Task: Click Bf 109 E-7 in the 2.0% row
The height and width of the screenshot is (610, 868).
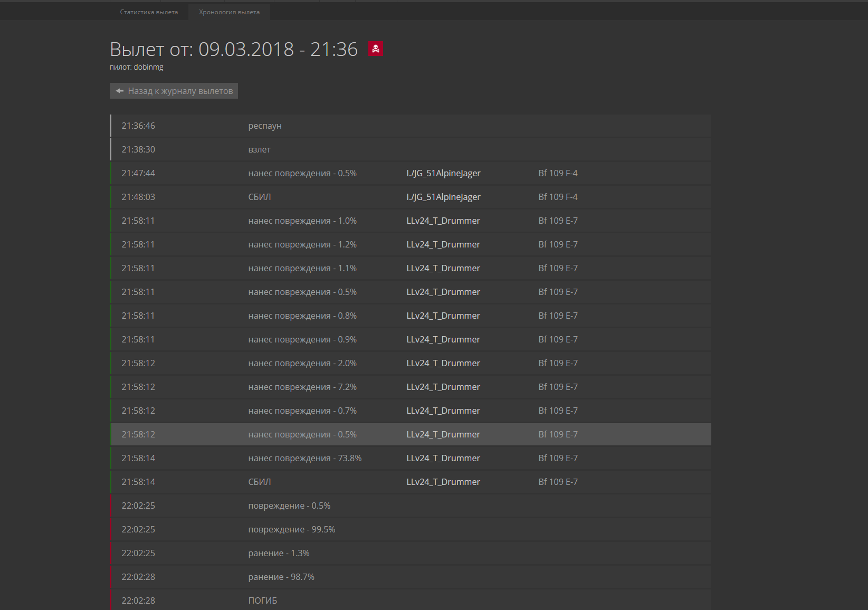Action: coord(558,363)
